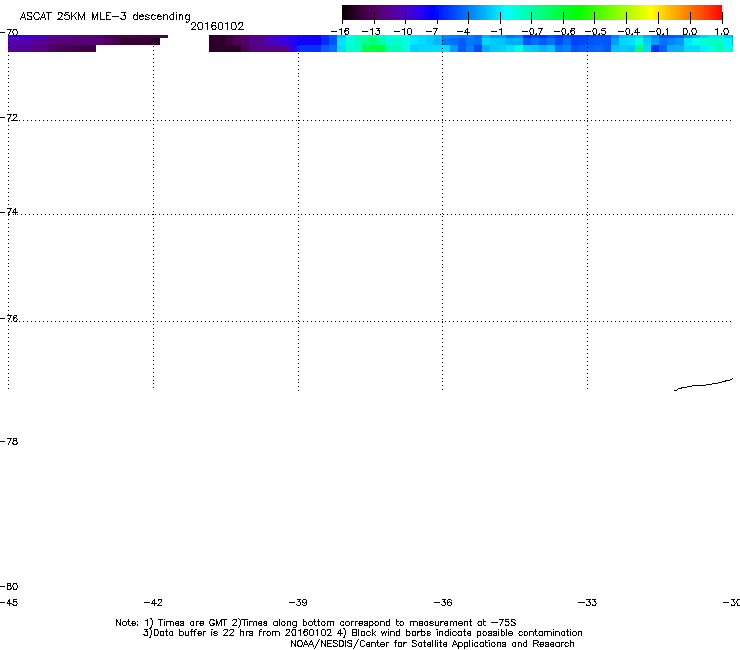Click the "-0.5" color scale label
The height and width of the screenshot is (650, 740).
pyautogui.click(x=596, y=32)
